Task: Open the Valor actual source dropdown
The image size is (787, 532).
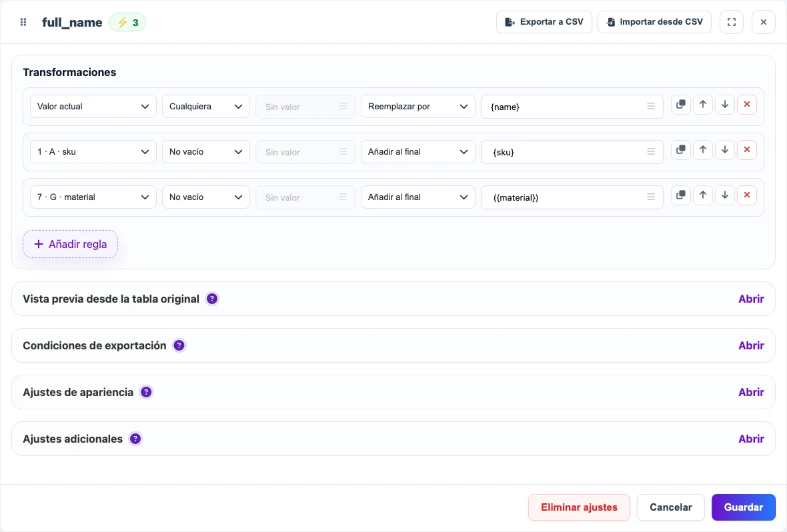Action: (x=93, y=107)
